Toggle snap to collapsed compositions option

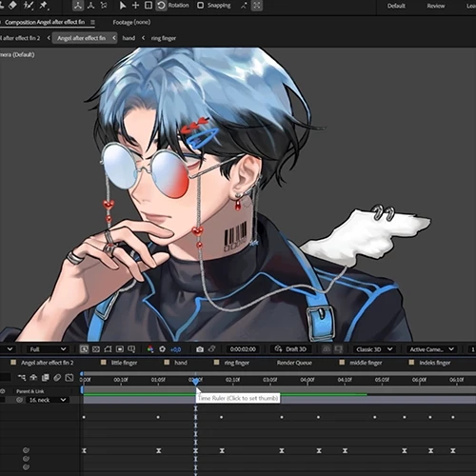(257, 6)
